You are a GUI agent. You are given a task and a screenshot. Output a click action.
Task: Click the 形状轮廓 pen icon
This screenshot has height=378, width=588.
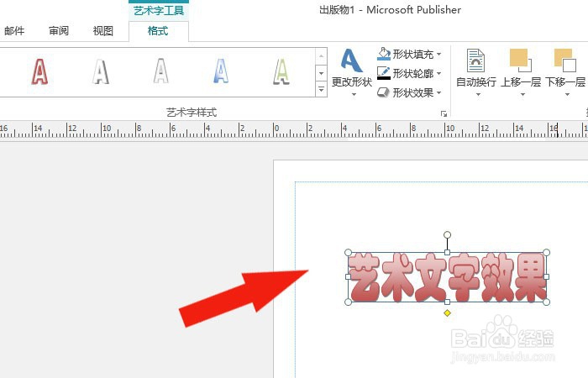(384, 73)
